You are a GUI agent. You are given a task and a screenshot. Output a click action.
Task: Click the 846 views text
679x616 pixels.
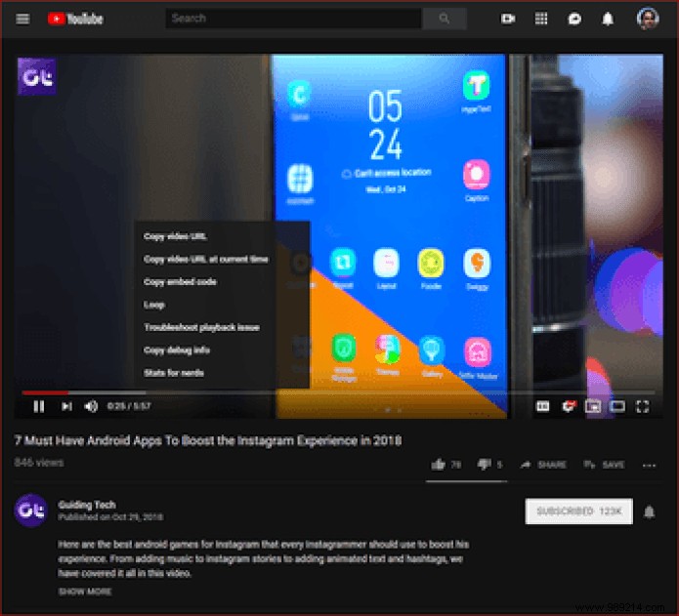tap(39, 463)
